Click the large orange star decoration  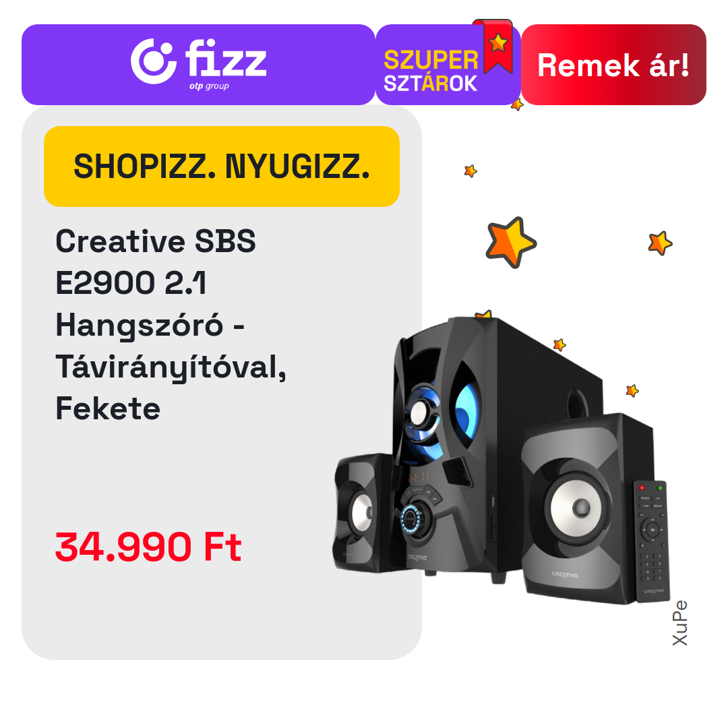coord(510,242)
